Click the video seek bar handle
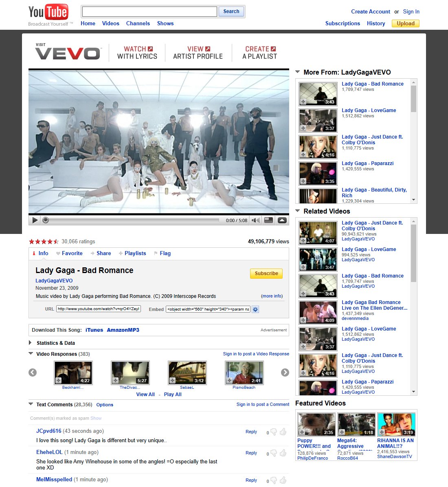 tap(46, 220)
